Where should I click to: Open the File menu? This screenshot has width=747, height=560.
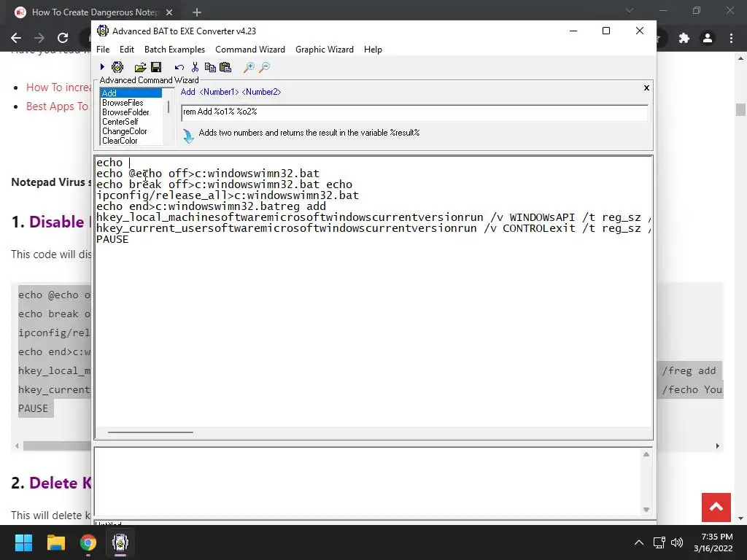(103, 50)
